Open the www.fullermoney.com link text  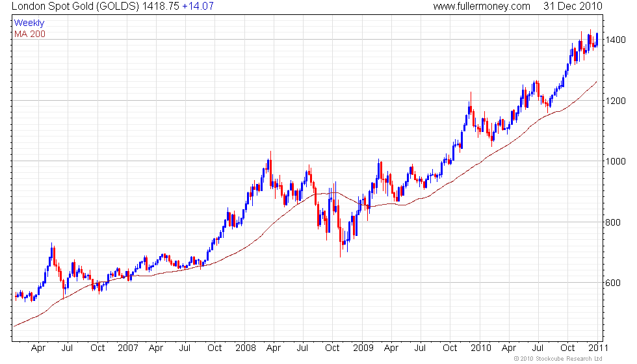(482, 6)
